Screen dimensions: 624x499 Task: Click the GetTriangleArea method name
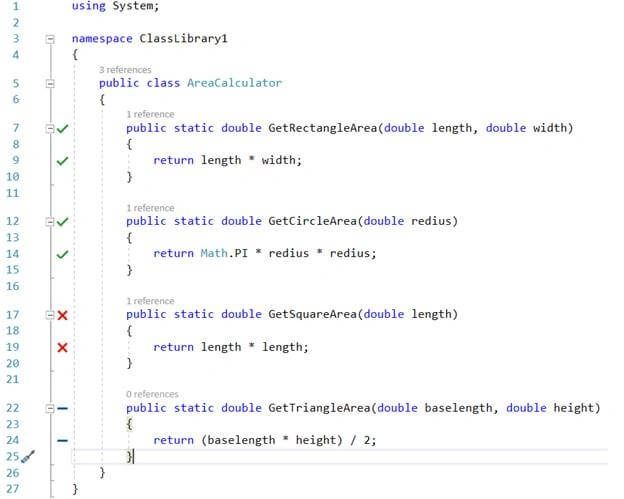click(319, 408)
